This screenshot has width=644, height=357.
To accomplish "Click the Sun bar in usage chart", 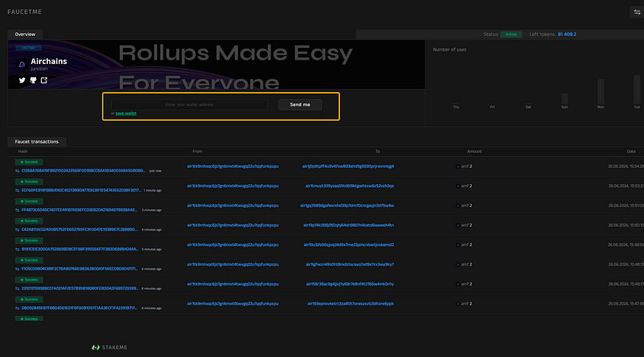I will click(565, 98).
